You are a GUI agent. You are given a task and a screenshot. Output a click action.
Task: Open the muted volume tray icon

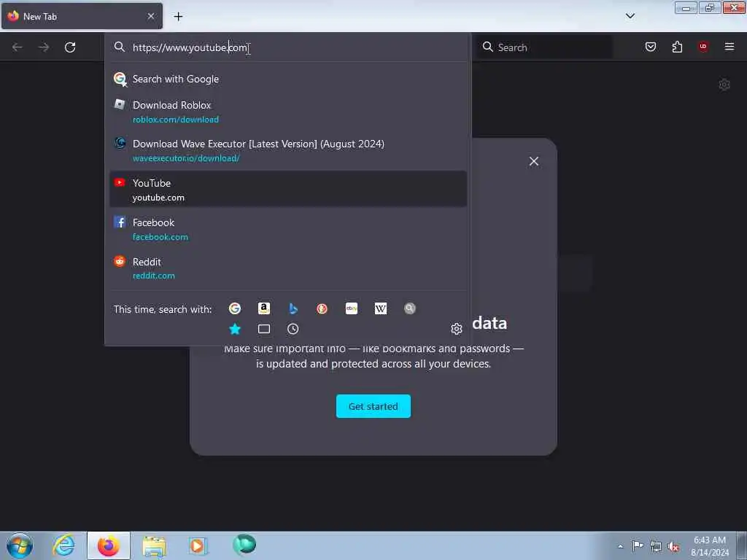pyautogui.click(x=673, y=547)
